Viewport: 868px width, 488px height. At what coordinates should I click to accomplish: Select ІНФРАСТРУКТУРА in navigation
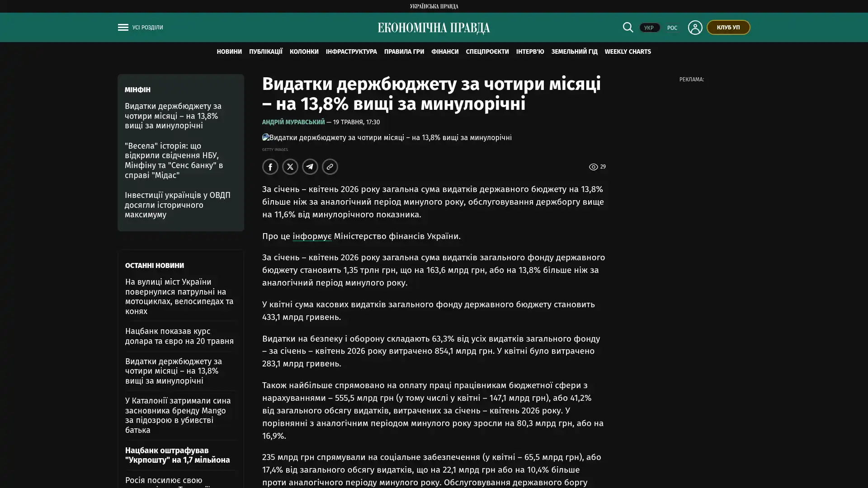coord(351,52)
